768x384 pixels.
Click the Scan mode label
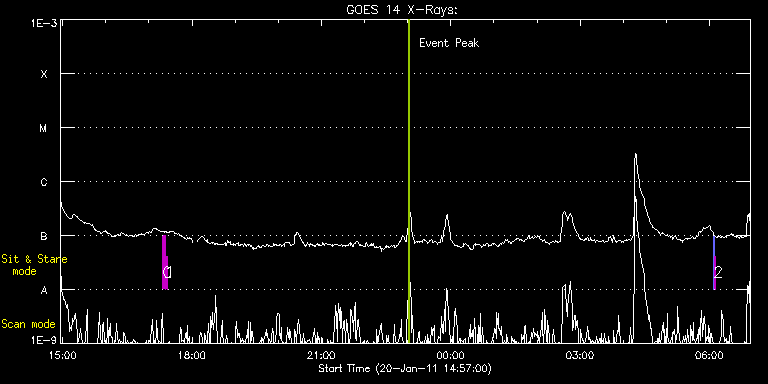tap(28, 324)
